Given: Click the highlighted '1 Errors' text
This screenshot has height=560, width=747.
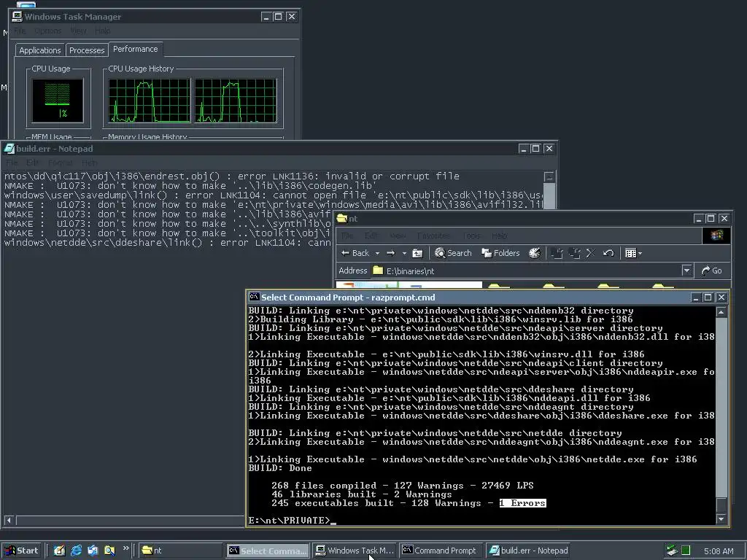Looking at the screenshot, I should [522, 503].
